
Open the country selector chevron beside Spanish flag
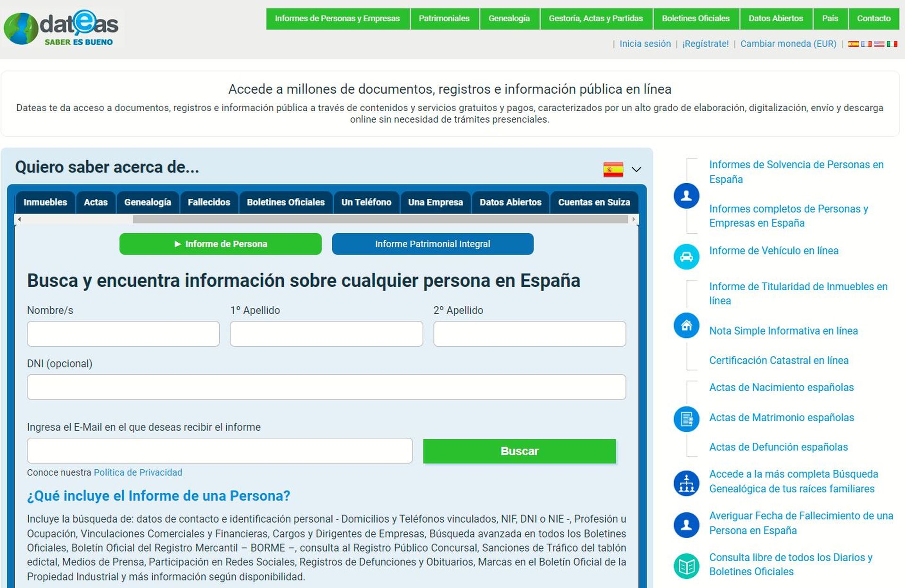pos(636,169)
